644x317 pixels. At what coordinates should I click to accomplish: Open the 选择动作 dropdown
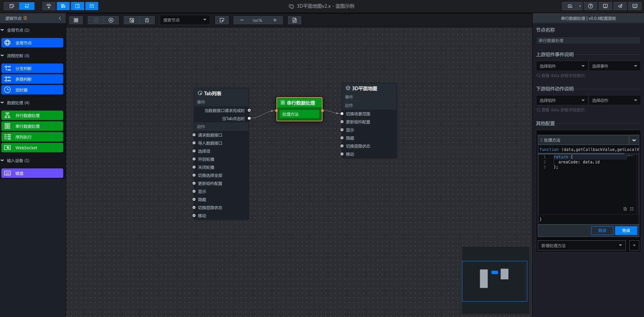tap(614, 100)
